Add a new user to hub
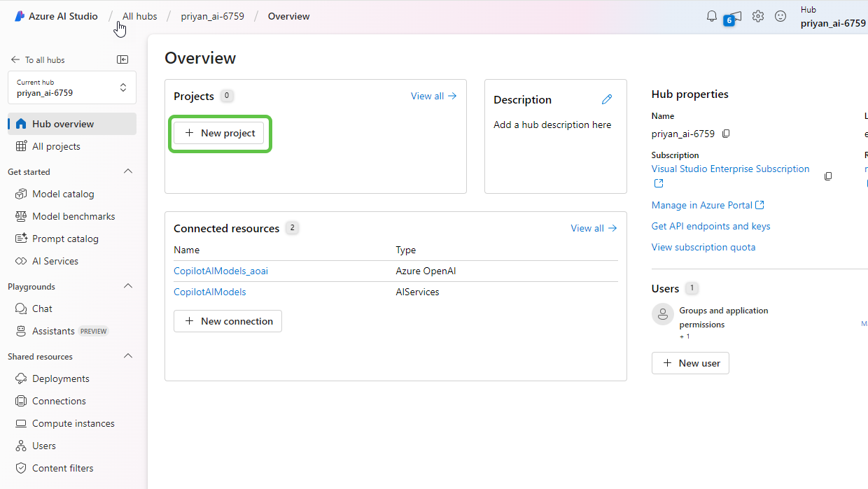868x489 pixels. (x=690, y=363)
